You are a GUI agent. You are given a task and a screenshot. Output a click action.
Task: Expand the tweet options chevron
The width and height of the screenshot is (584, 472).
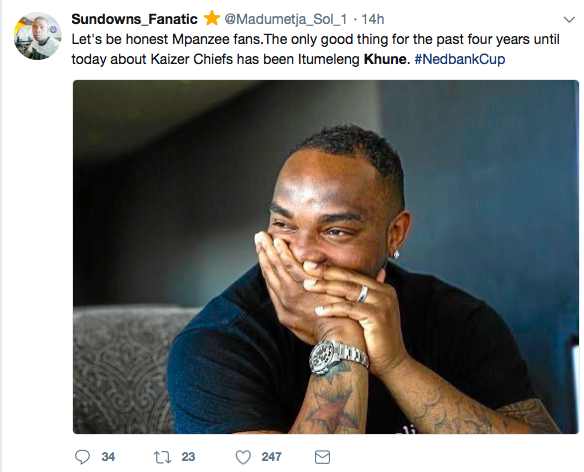[x=569, y=19]
